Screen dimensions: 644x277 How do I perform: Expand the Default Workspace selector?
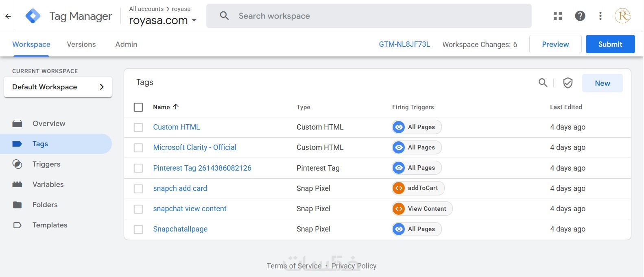coord(58,87)
